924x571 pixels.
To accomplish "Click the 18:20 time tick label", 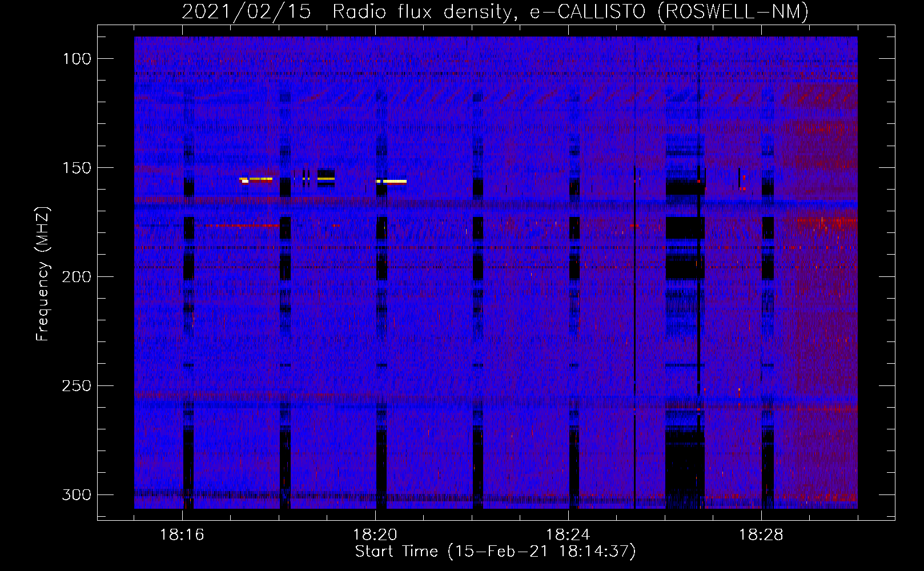I will (375, 535).
